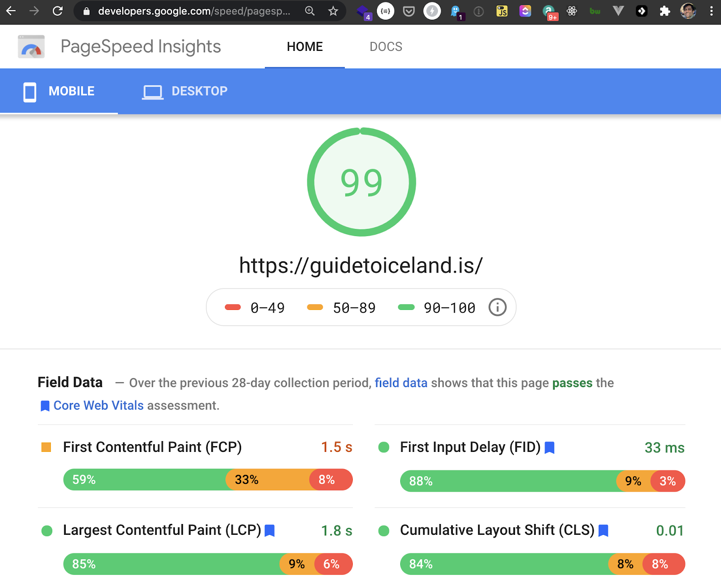Click Largest Contentful Paint (LCP) label

(162, 530)
